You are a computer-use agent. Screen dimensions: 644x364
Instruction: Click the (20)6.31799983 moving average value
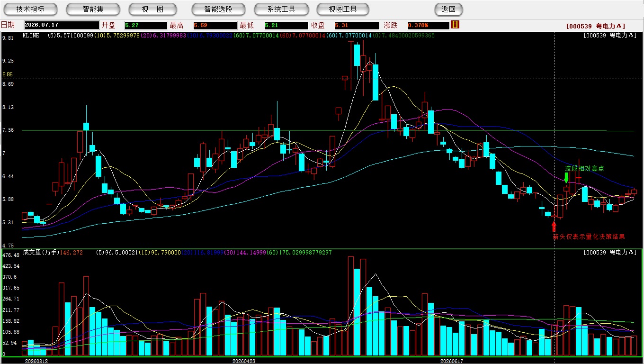pos(162,36)
